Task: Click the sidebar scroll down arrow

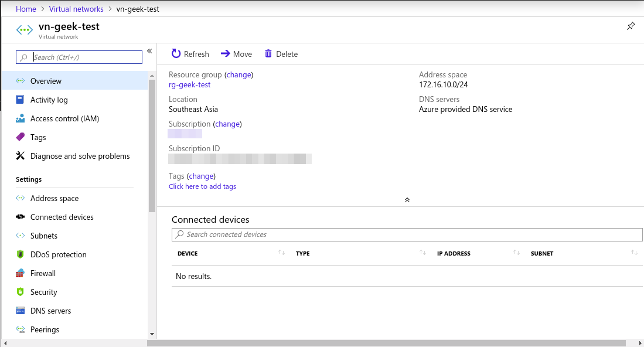Action: point(152,334)
